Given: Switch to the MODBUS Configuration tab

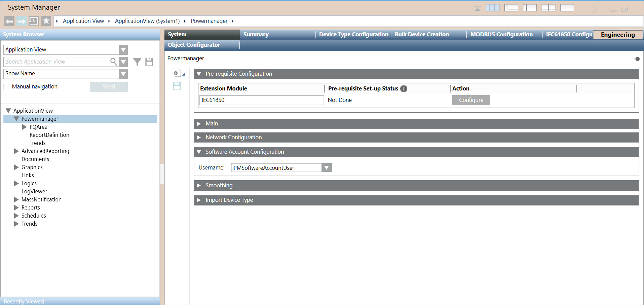Looking at the screenshot, I should [x=501, y=35].
